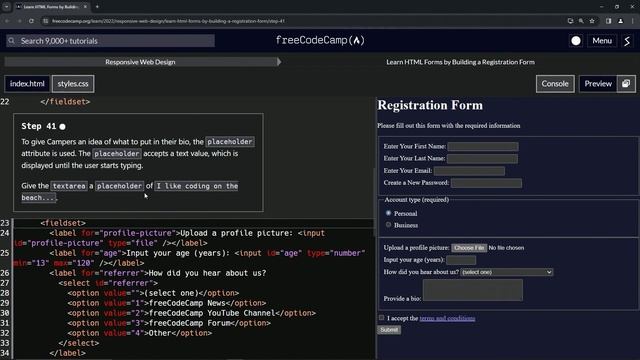This screenshot has width=640, height=360.
Task: Click the browser address bar URL
Action: pyautogui.click(x=168, y=21)
